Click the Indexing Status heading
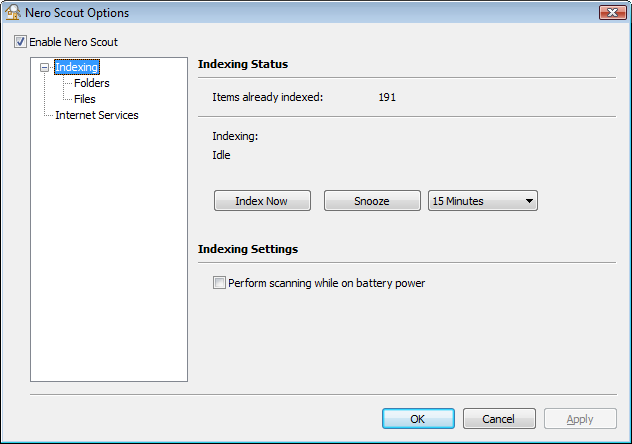This screenshot has height=444, width=632. [x=243, y=64]
